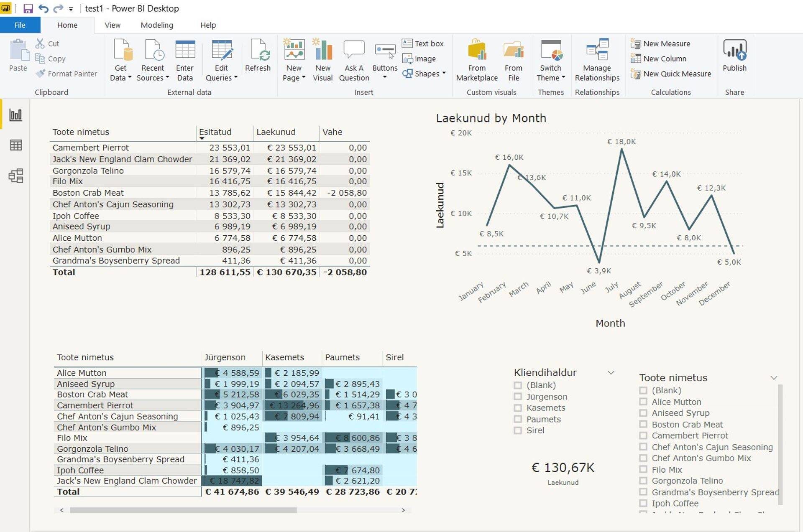Check the Jürgenson slicer checkbox
The width and height of the screenshot is (803, 532).
tap(518, 397)
